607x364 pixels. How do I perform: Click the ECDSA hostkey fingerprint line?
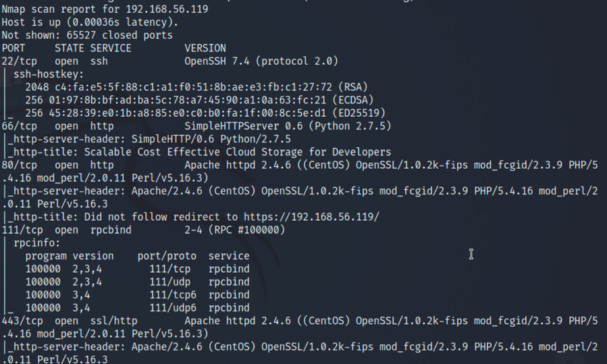tap(199, 101)
